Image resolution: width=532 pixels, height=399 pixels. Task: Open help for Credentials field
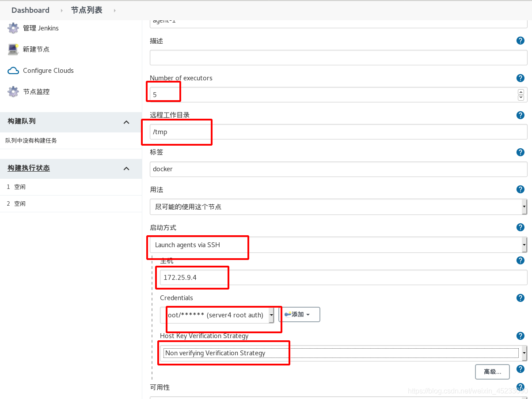(x=521, y=298)
